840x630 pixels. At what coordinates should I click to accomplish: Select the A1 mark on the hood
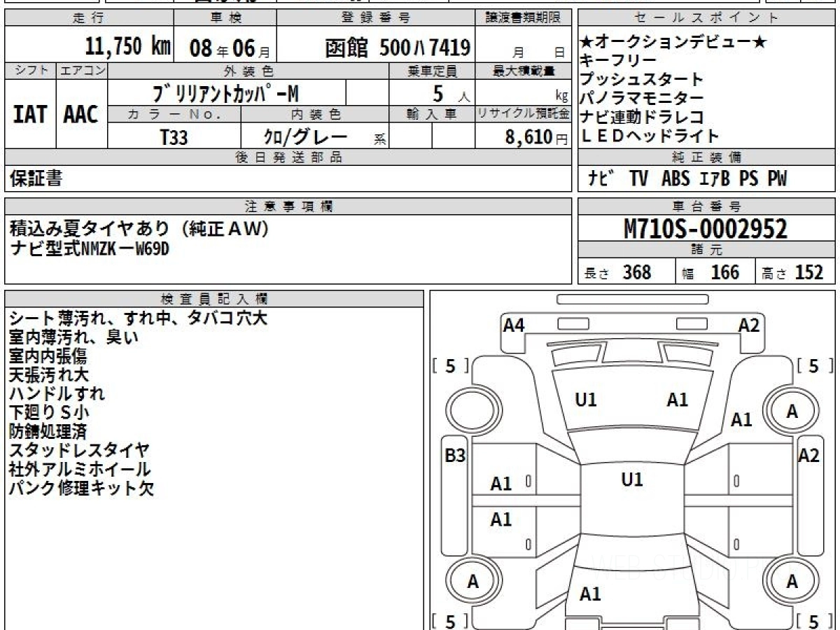tap(677, 400)
